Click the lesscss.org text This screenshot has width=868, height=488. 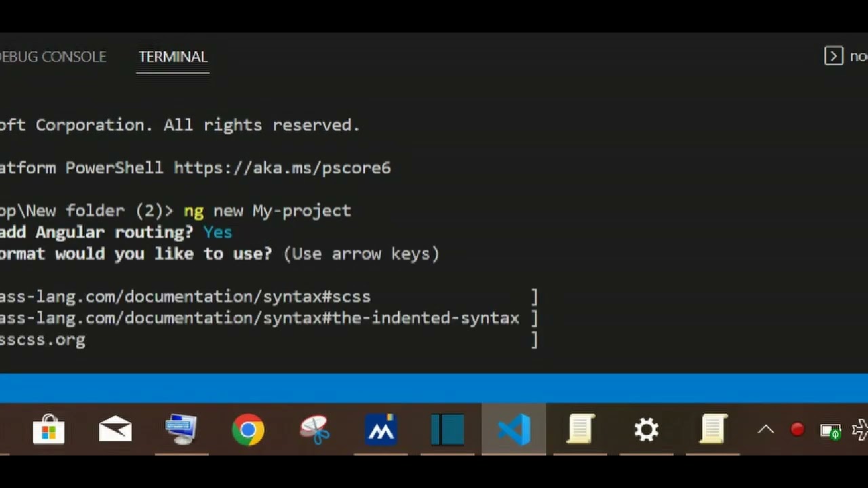[42, 340]
